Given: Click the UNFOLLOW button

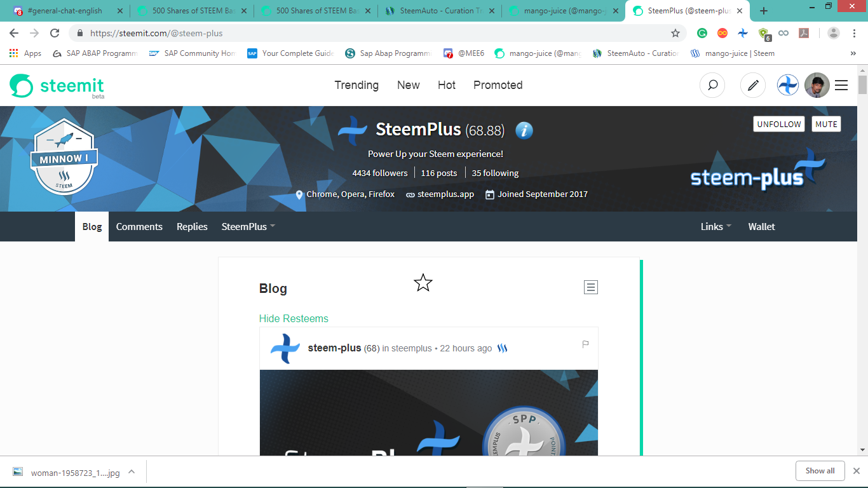Looking at the screenshot, I should click(779, 124).
